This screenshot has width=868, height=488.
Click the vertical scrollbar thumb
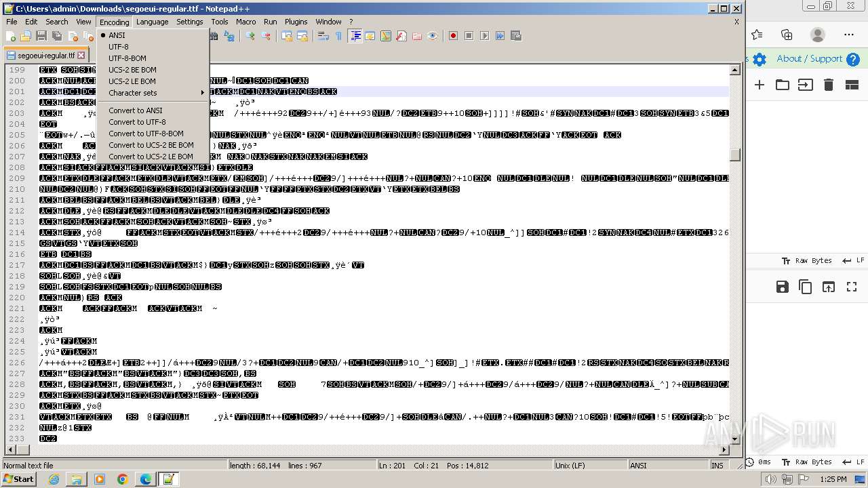point(734,155)
